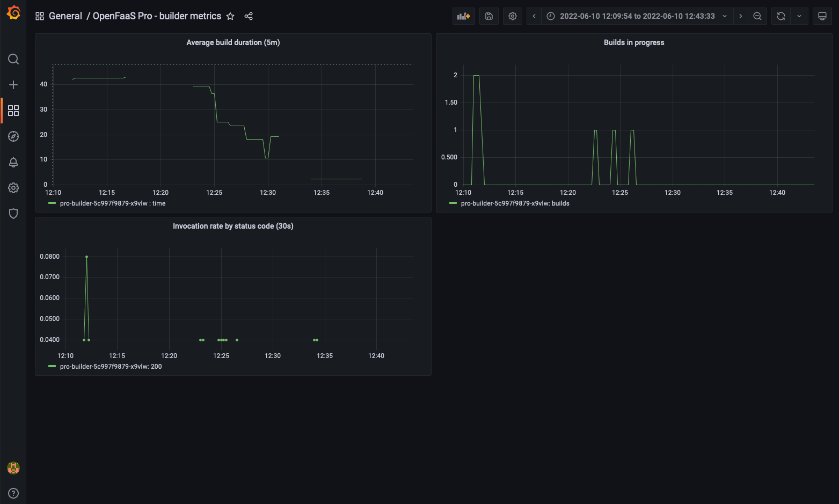Screen dimensions: 839x504
Task: Open the Grafana search
Action: [x=13, y=59]
